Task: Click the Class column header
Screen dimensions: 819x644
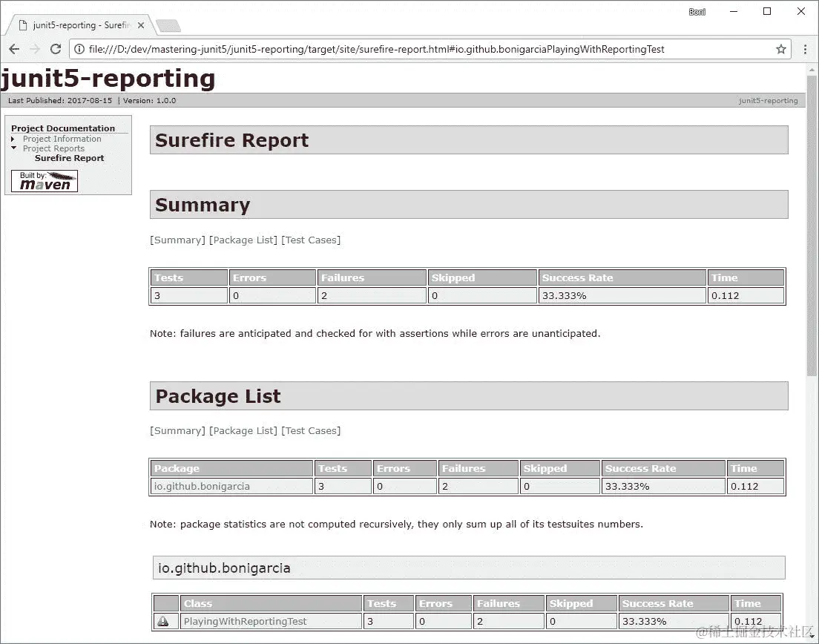Action: [271, 603]
